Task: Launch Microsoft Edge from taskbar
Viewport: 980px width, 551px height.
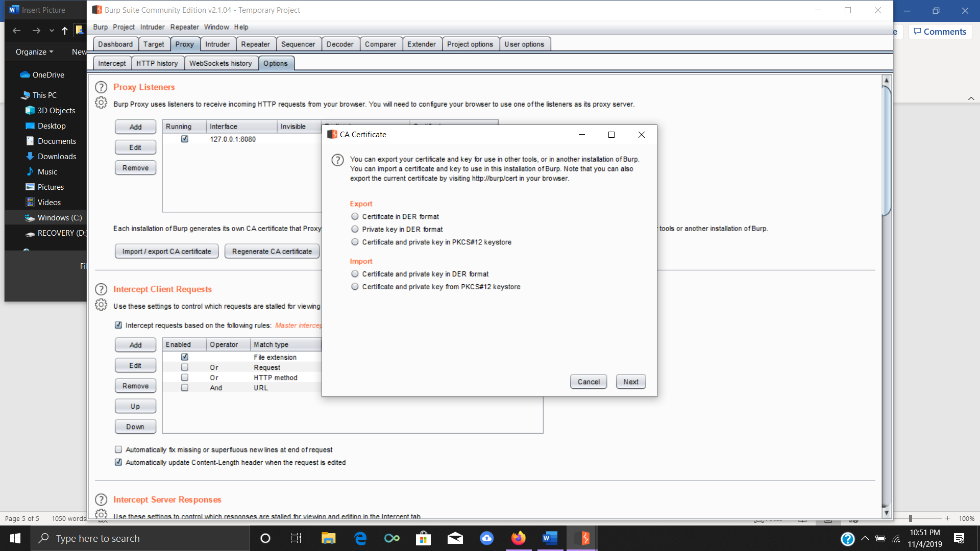Action: [360, 538]
